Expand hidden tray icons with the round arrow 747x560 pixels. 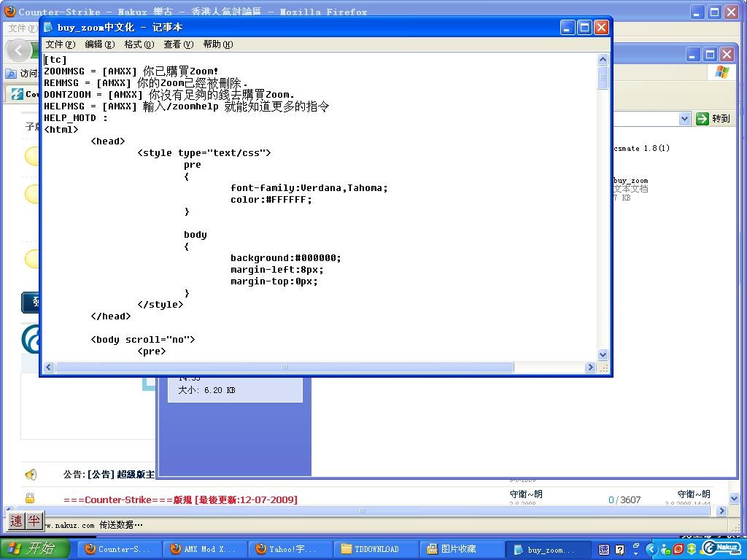point(651,550)
